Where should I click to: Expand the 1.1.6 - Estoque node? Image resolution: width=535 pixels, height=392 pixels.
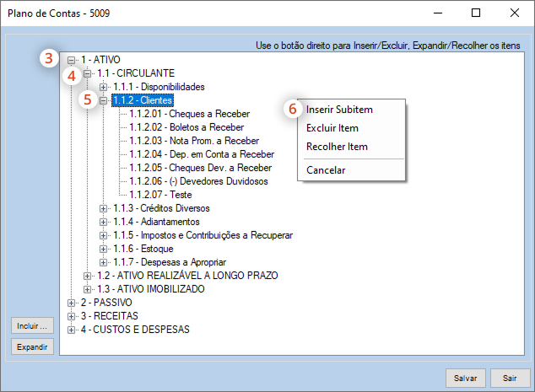coord(104,249)
